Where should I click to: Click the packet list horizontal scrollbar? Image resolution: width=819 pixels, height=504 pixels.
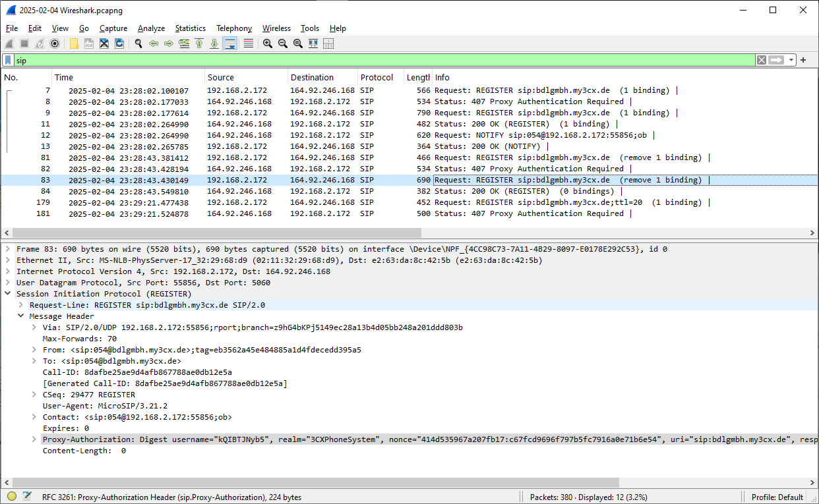(216, 233)
